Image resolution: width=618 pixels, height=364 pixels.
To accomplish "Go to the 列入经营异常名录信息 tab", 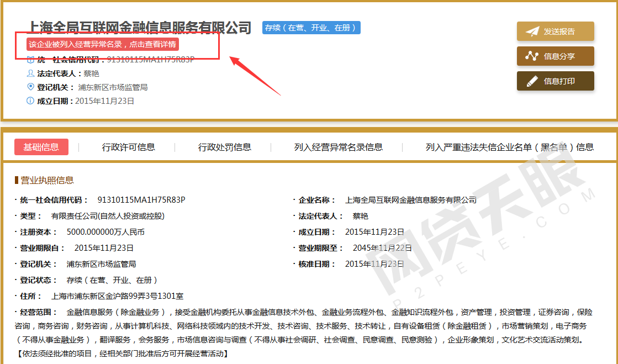I will tap(339, 147).
